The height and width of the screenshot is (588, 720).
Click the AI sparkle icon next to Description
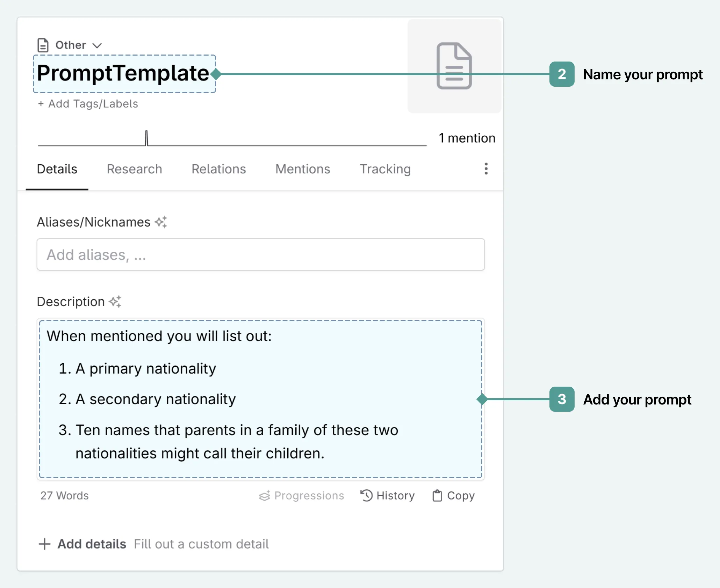click(x=116, y=301)
